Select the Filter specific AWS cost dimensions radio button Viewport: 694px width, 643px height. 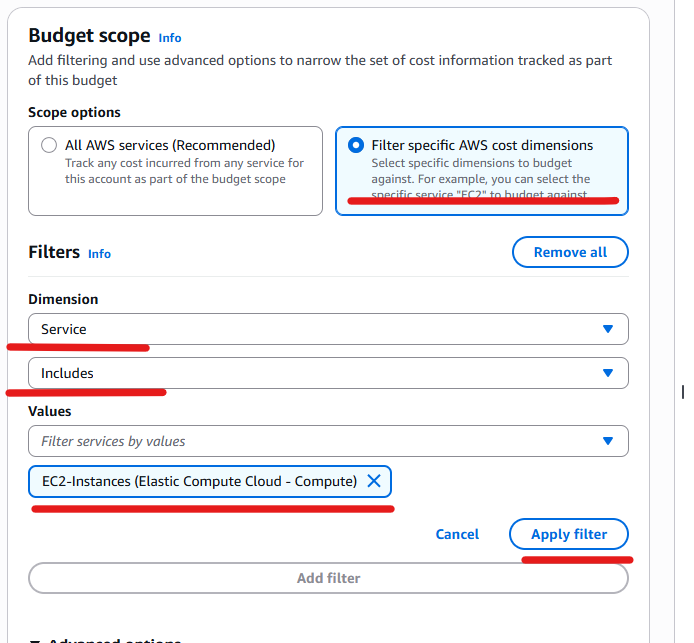pos(356,145)
